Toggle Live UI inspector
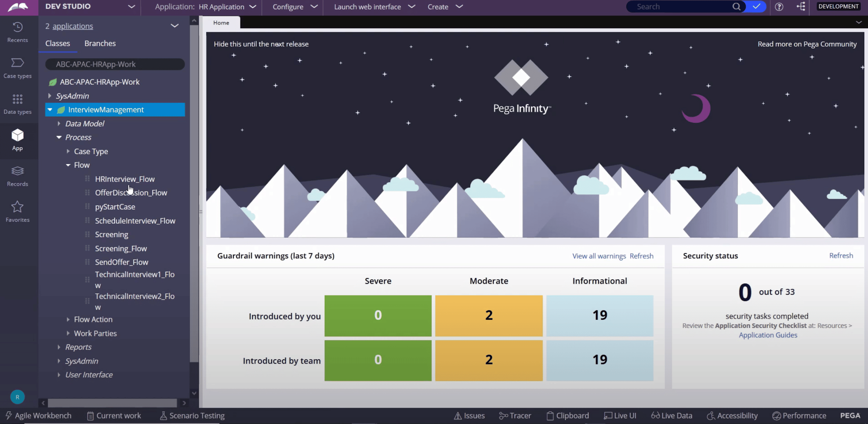This screenshot has height=424, width=868. click(620, 416)
